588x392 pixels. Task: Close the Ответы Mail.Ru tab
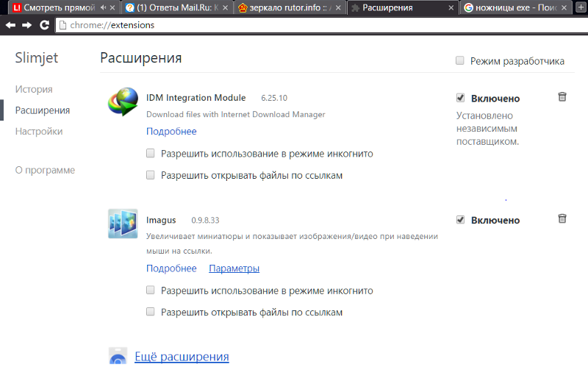[225, 7]
